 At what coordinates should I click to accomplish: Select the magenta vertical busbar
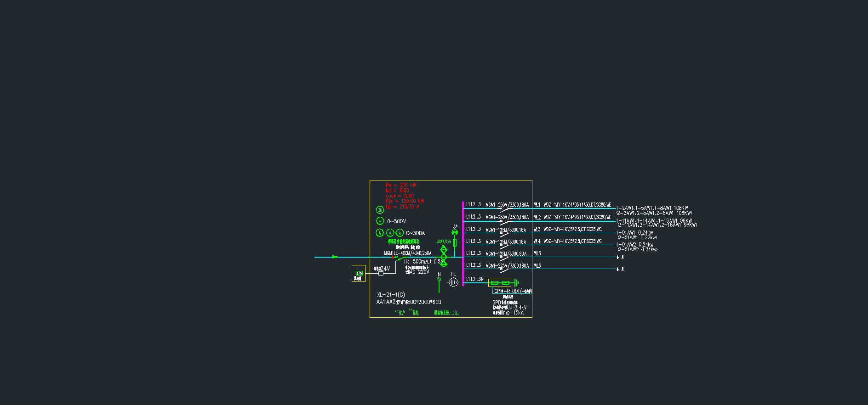click(x=463, y=243)
